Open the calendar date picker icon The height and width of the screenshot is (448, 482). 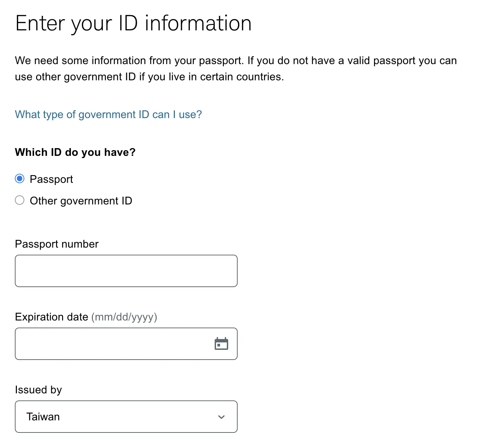[221, 344]
